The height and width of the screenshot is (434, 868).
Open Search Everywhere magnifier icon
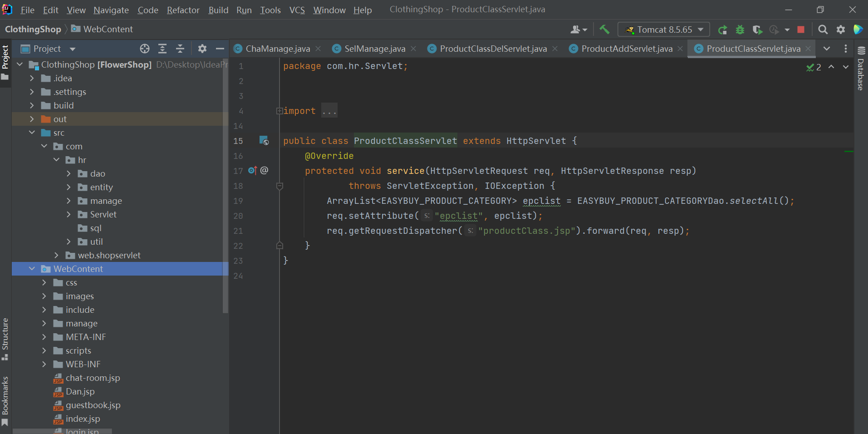click(x=823, y=30)
